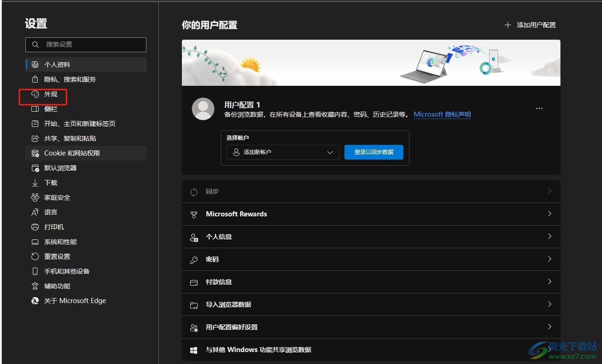
Task: Click the sync icon in 同步 row
Action: click(194, 192)
